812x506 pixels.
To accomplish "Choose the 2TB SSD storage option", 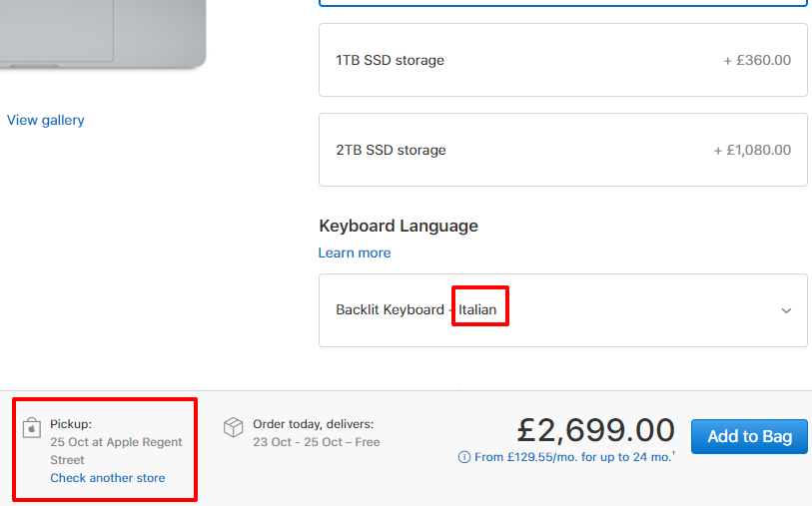I will click(x=563, y=150).
